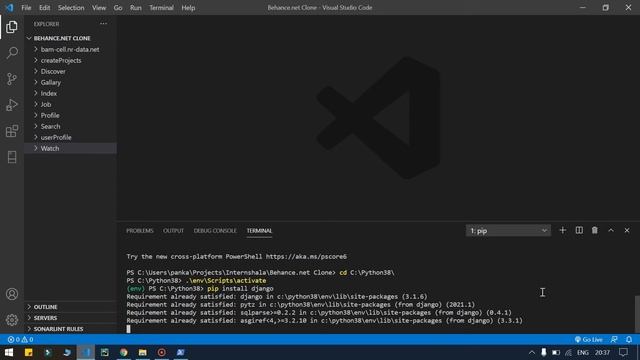Maximize the panel size chevron
640x360 pixels.
(611, 230)
